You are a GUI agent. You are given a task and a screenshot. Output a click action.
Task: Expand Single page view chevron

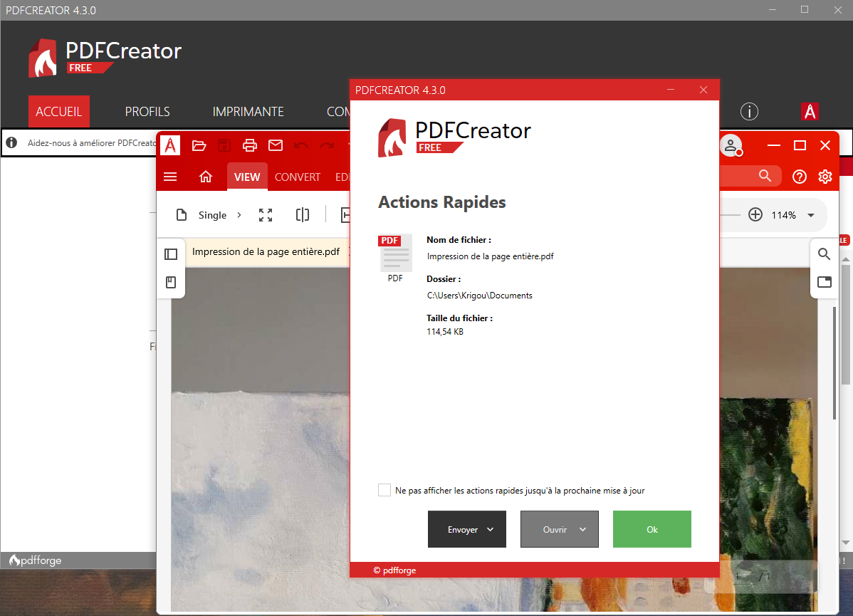pyautogui.click(x=239, y=215)
